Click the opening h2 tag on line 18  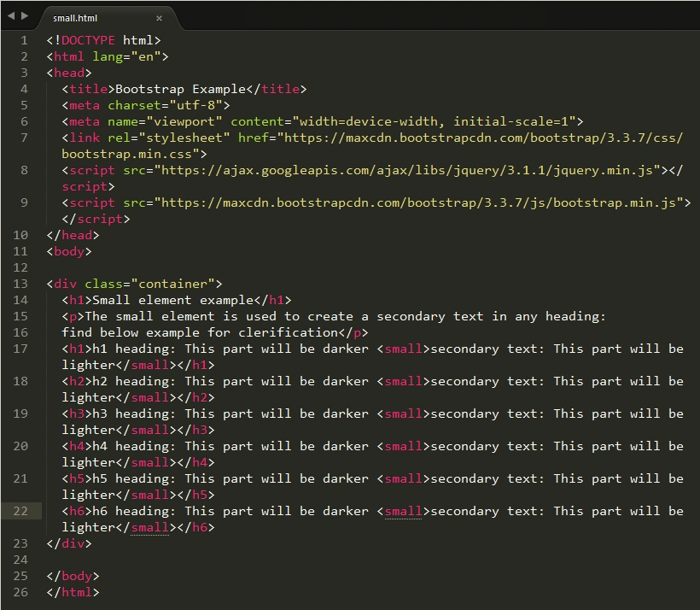coord(77,382)
